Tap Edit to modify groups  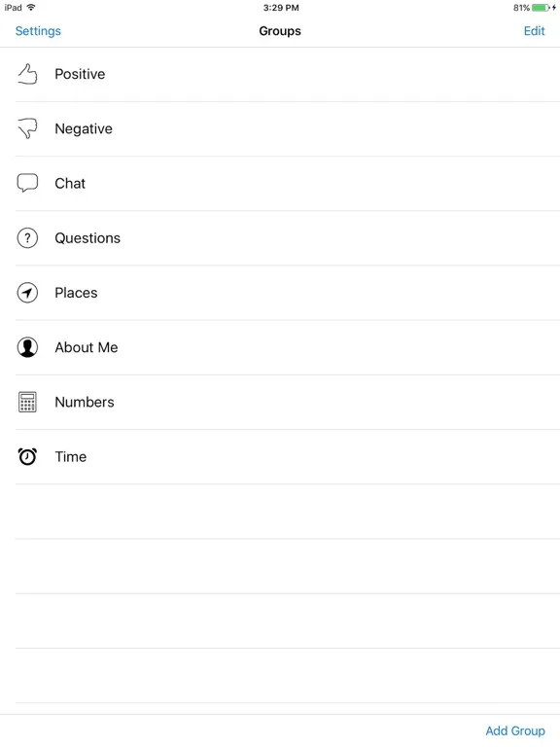(x=535, y=31)
